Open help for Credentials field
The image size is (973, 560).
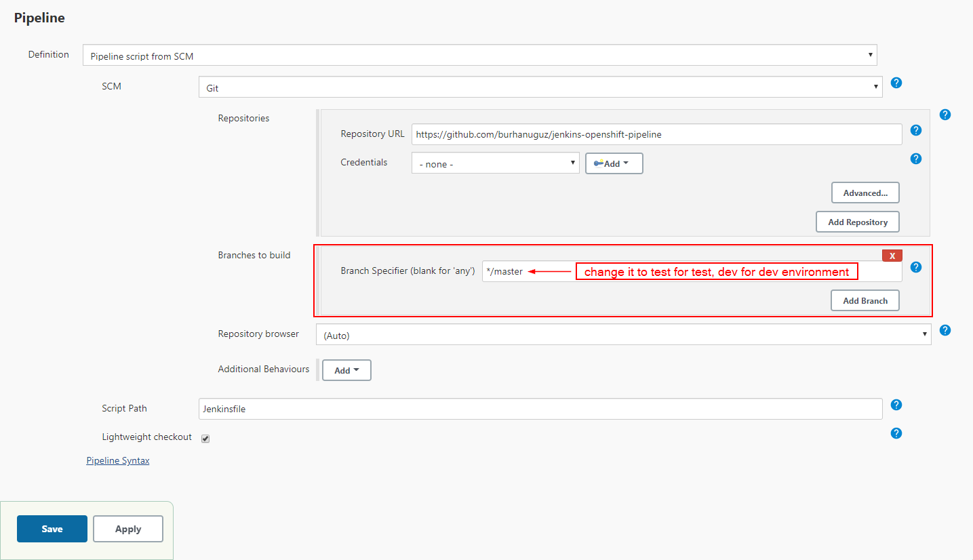click(x=916, y=159)
